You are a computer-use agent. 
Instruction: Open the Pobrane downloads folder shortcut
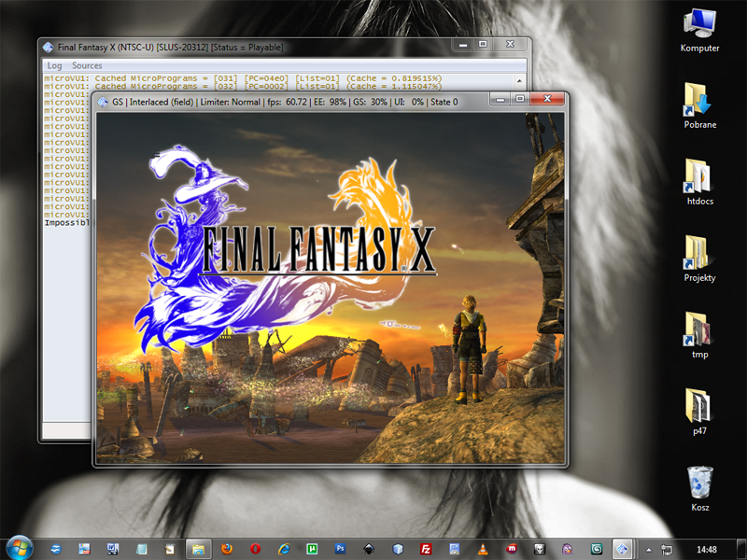(699, 105)
